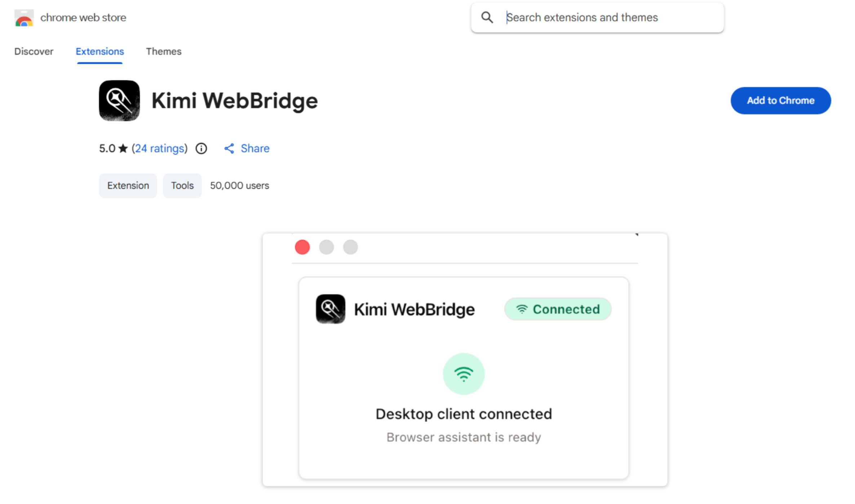Open the Kimi WebBridge preview screenshot
This screenshot has height=504, width=855.
(x=465, y=360)
